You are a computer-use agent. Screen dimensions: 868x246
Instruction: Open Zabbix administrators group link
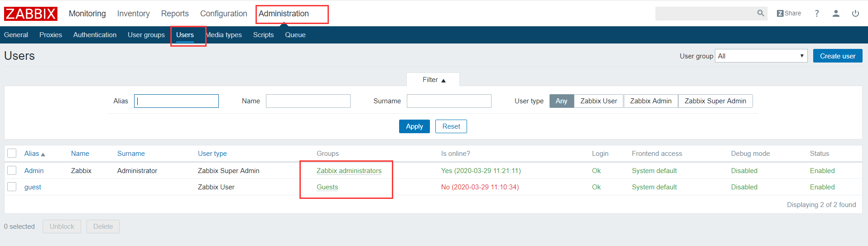coord(349,171)
